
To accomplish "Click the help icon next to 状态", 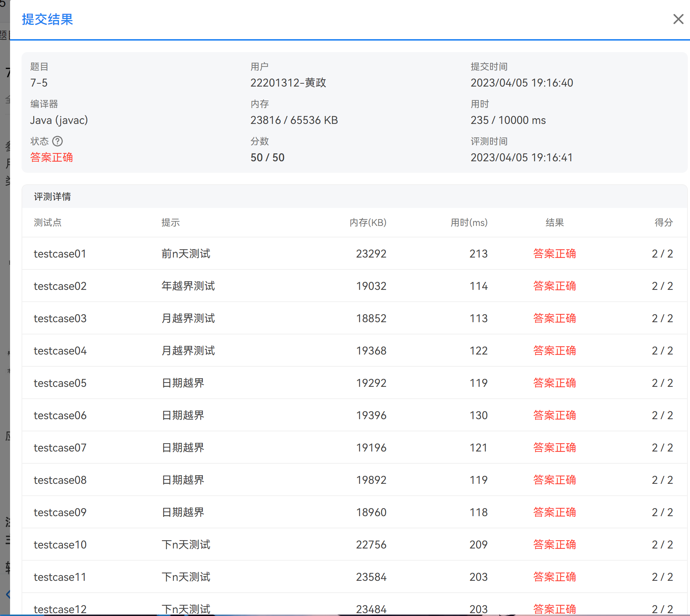I will pos(57,141).
